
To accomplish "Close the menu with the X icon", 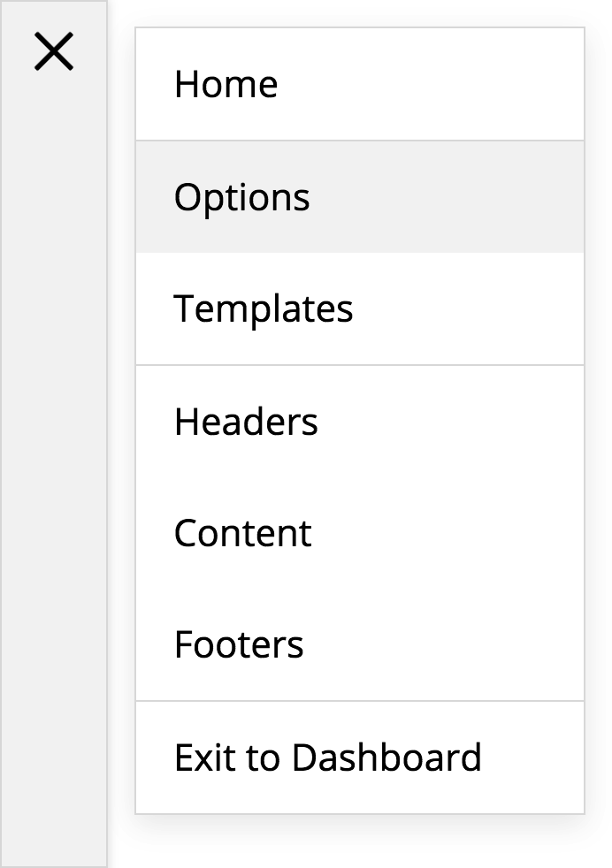I will click(x=54, y=51).
